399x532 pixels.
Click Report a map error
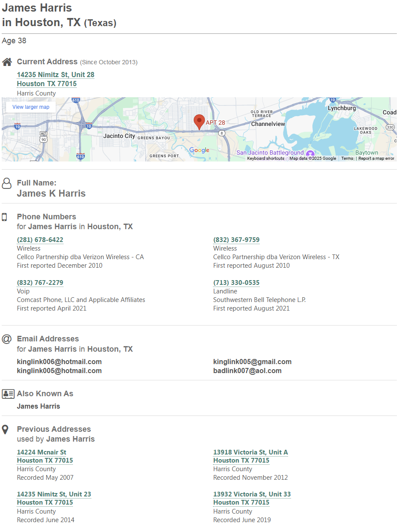pyautogui.click(x=376, y=158)
